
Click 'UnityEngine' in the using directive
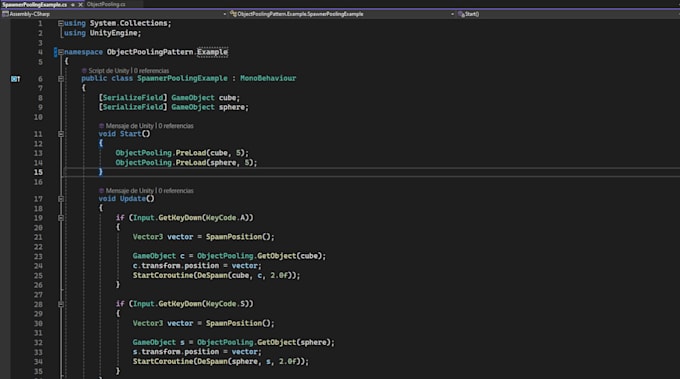pos(113,33)
